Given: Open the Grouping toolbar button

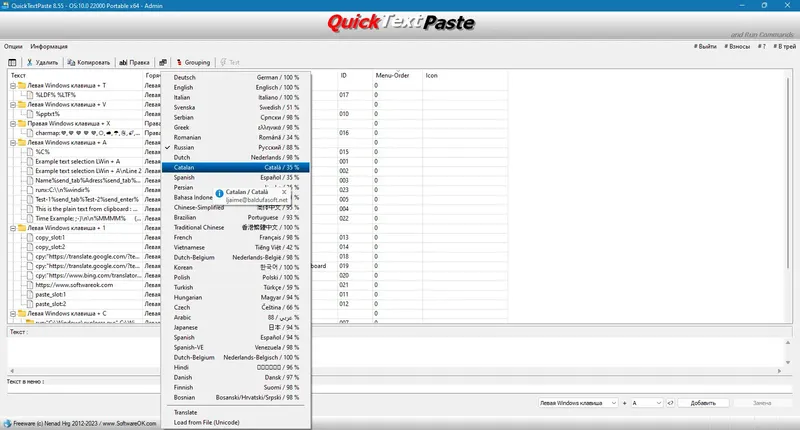Looking at the screenshot, I should pos(193,62).
